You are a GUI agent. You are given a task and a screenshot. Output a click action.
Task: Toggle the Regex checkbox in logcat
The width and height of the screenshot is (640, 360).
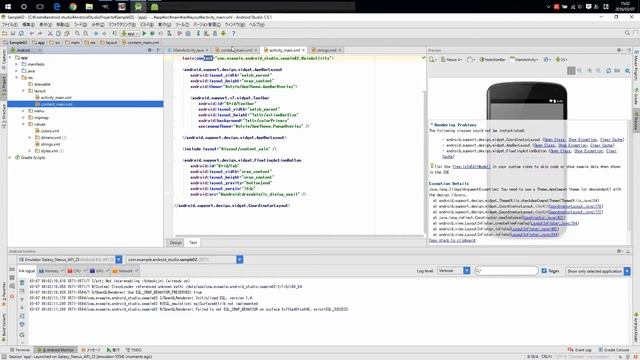click(544, 271)
